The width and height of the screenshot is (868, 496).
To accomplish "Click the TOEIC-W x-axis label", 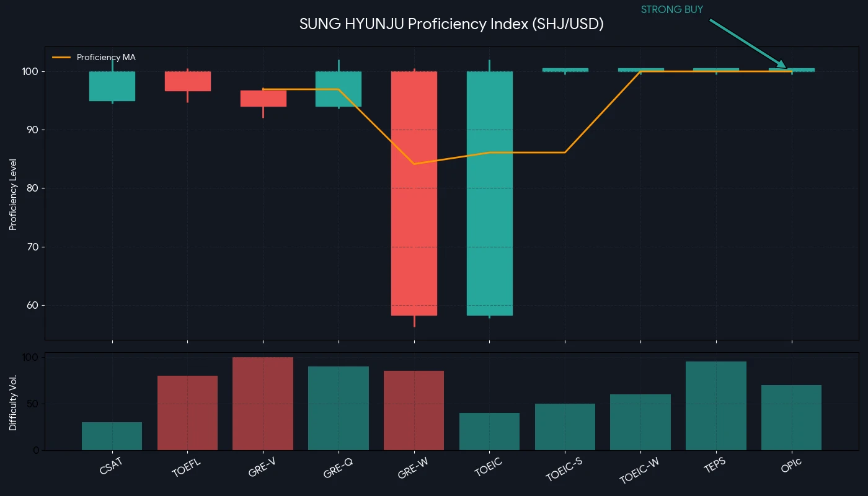I will point(638,472).
